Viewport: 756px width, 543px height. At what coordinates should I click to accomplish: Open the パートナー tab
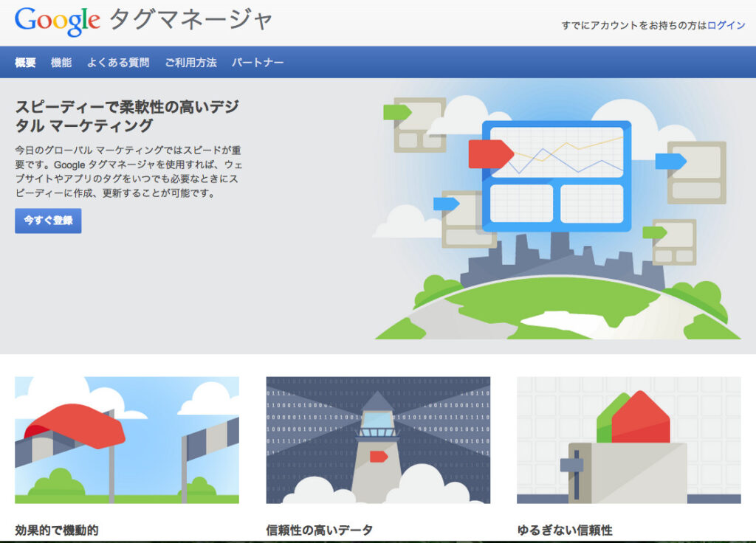[258, 63]
